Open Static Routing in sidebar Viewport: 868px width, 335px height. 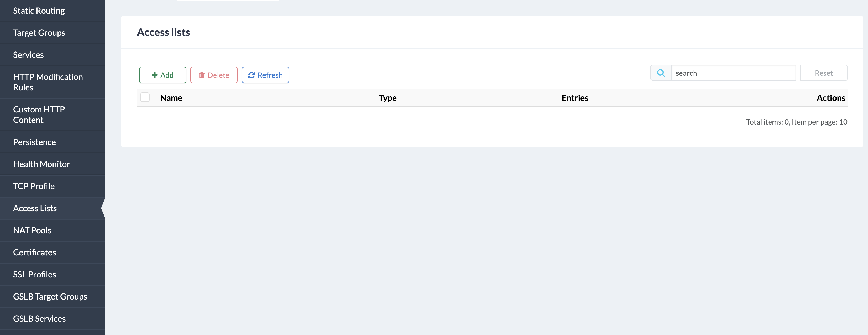click(x=39, y=11)
